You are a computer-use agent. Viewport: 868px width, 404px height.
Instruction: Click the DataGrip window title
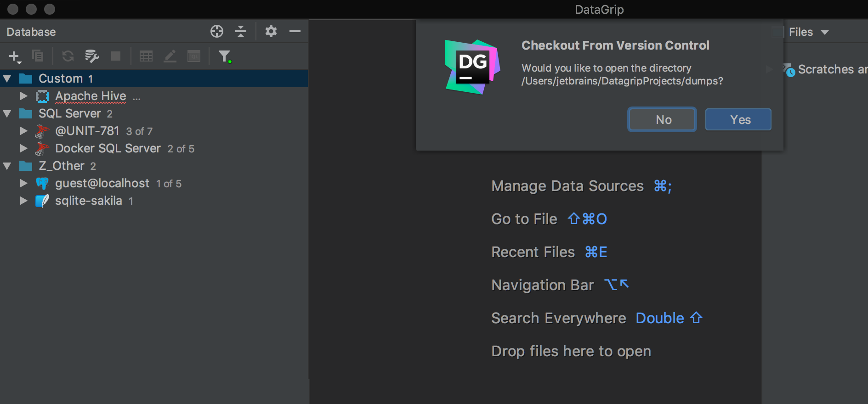[x=599, y=10]
